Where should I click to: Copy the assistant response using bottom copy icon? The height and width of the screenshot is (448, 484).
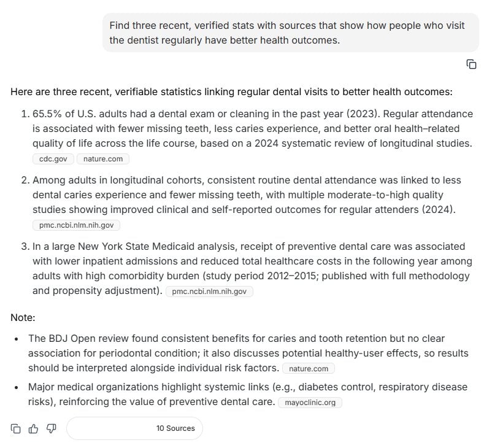click(x=15, y=428)
